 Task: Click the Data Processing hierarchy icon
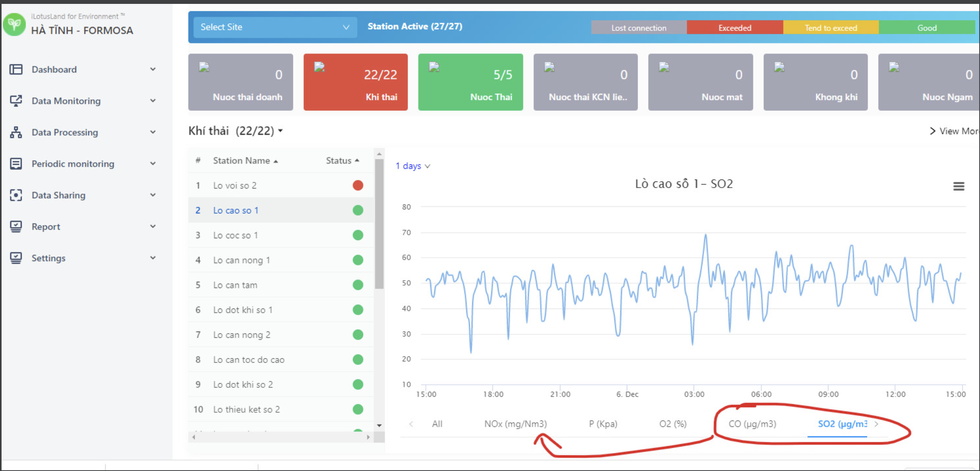tap(16, 132)
